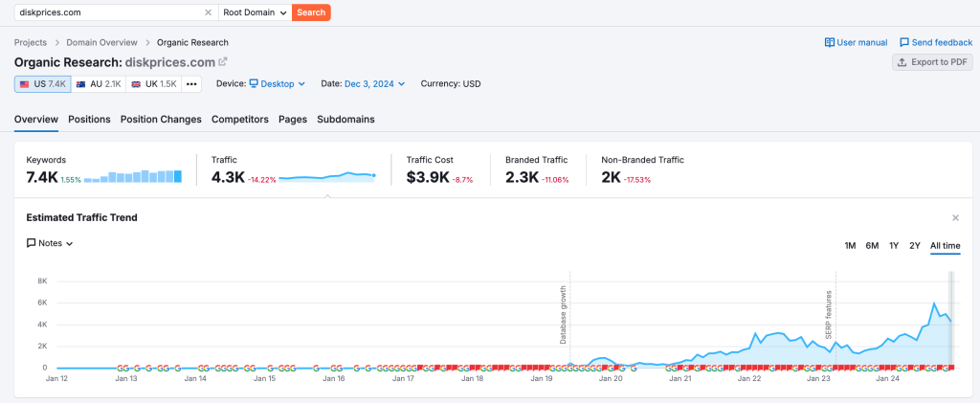Screen dimensions: 980x403
Task: Click the US flag icon
Action: 24,84
